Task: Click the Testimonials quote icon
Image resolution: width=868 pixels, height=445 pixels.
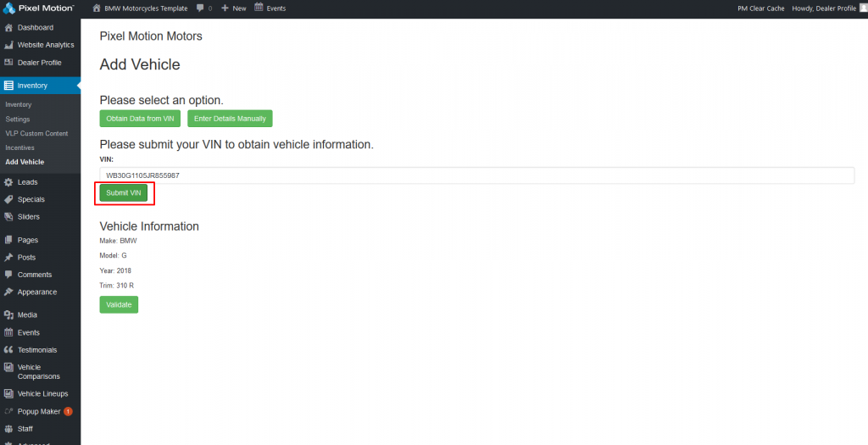Action: coord(8,350)
